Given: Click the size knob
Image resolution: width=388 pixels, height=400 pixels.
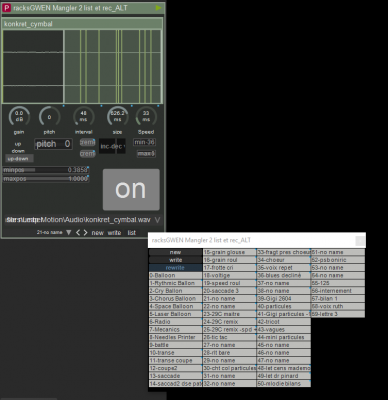Looking at the screenshot, I should click(117, 117).
